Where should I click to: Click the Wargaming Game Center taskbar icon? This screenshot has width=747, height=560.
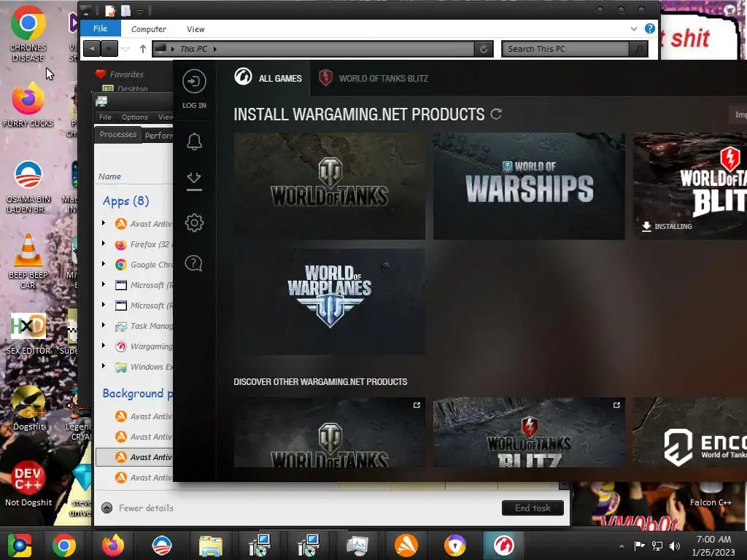503,545
